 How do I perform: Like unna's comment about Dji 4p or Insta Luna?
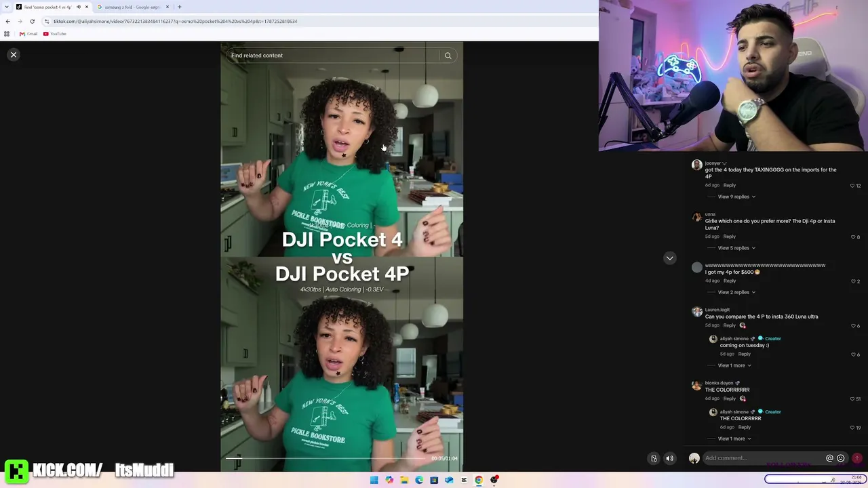pyautogui.click(x=852, y=237)
